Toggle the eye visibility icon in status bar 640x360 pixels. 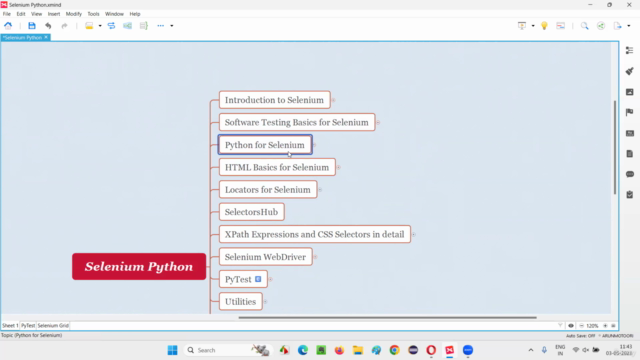571,326
